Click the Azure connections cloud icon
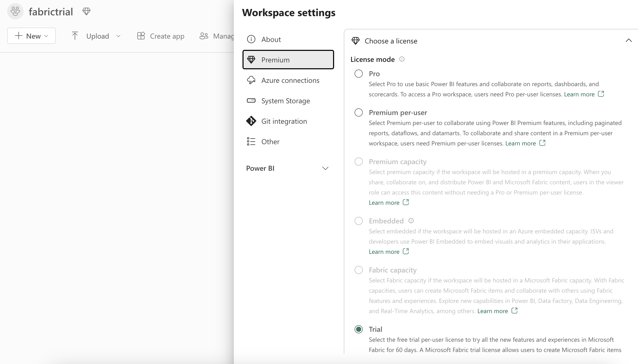Image resolution: width=638 pixels, height=364 pixels. coord(251,80)
